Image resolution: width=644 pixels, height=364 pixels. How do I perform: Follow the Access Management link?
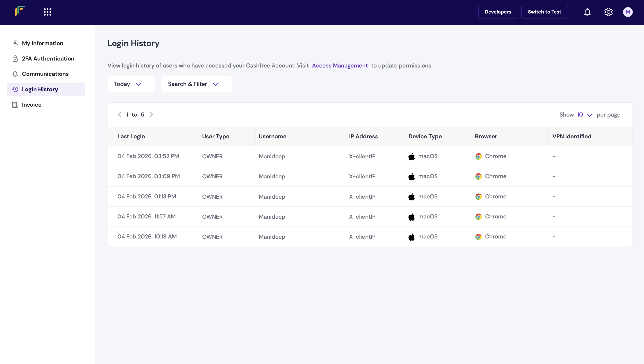(340, 65)
